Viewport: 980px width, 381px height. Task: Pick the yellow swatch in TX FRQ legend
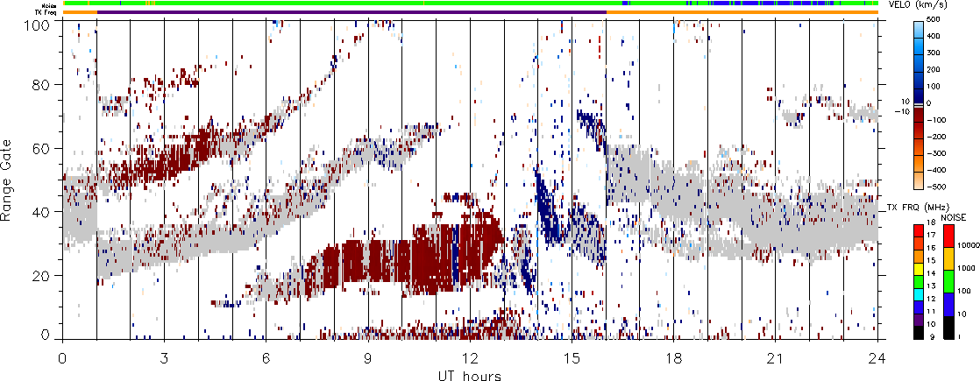(920, 267)
